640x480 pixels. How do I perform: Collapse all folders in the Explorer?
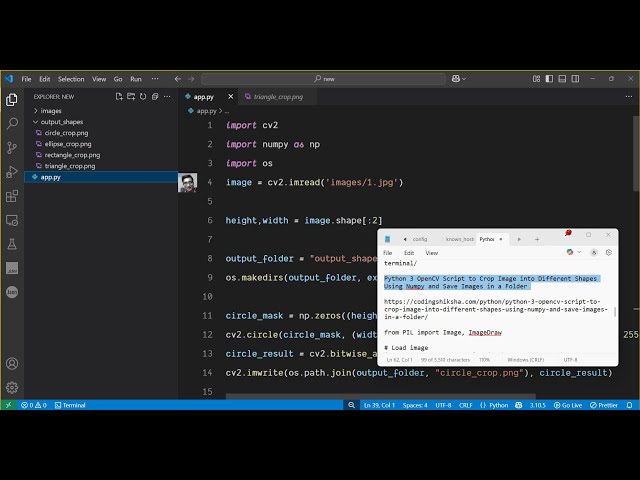[x=155, y=97]
